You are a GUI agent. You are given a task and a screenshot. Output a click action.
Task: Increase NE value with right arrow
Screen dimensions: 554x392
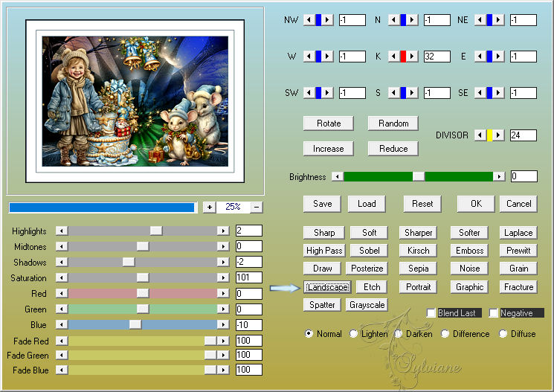click(498, 20)
